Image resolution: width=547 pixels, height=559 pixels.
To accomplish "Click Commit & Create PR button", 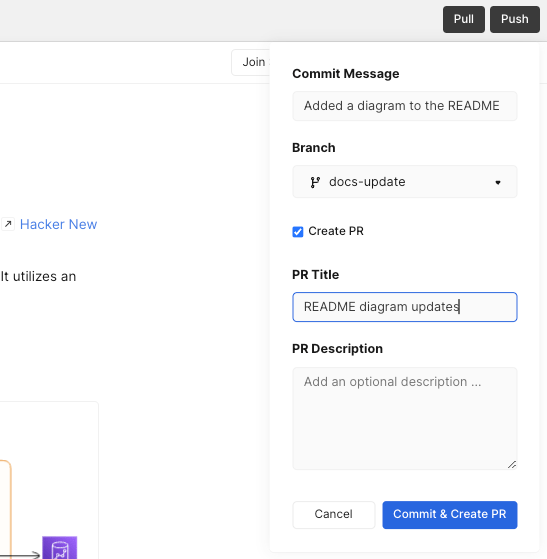I will point(450,514).
